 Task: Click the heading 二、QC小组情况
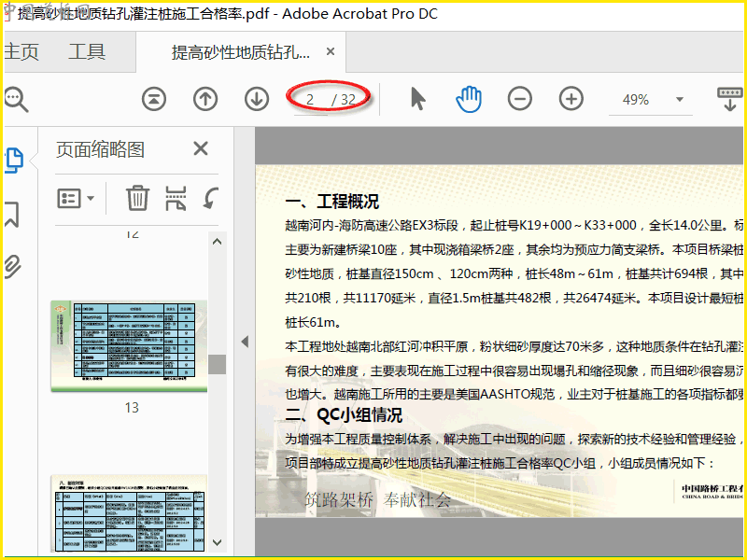click(344, 414)
